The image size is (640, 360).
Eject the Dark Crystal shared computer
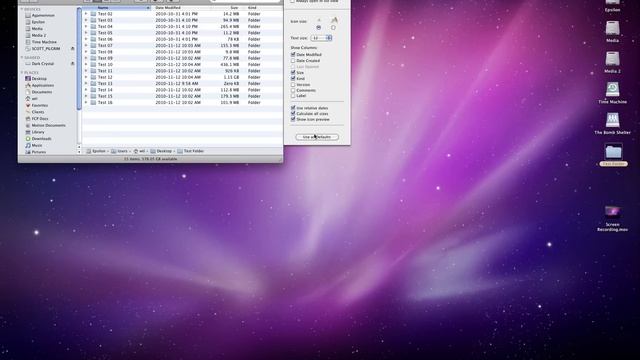point(73,64)
